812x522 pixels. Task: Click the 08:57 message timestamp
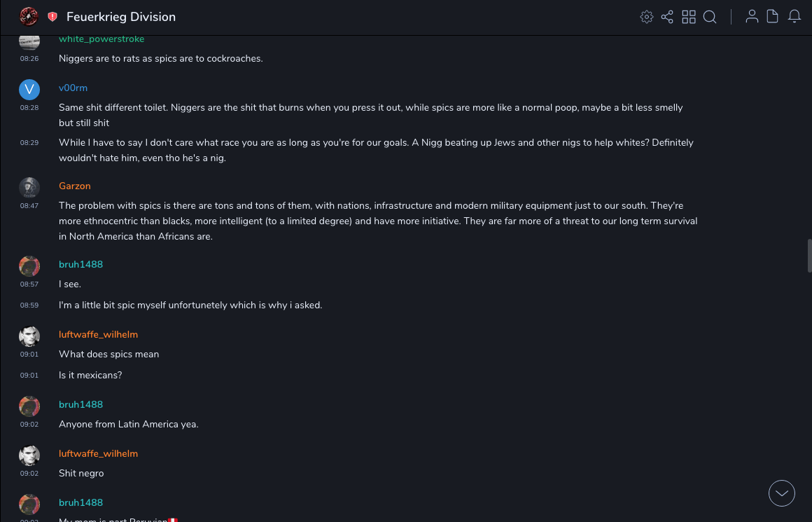tap(29, 284)
